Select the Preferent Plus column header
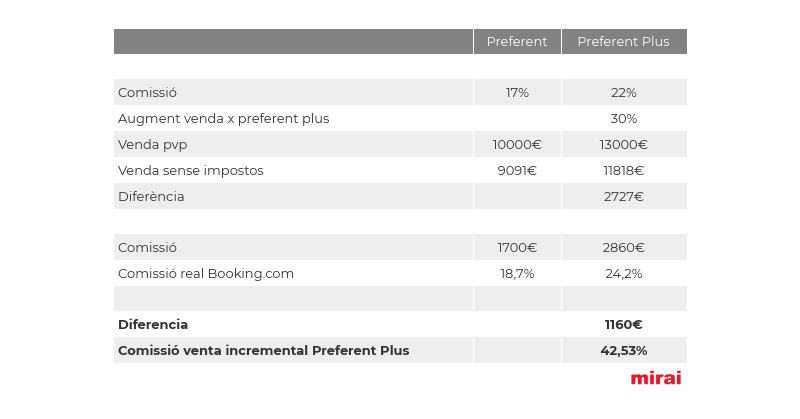800x419 pixels. click(x=623, y=41)
